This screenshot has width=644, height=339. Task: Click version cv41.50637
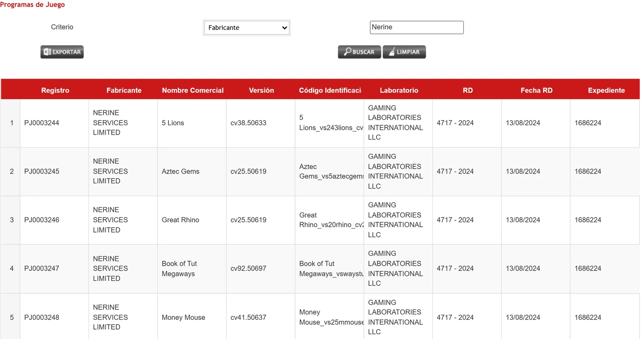tap(249, 318)
